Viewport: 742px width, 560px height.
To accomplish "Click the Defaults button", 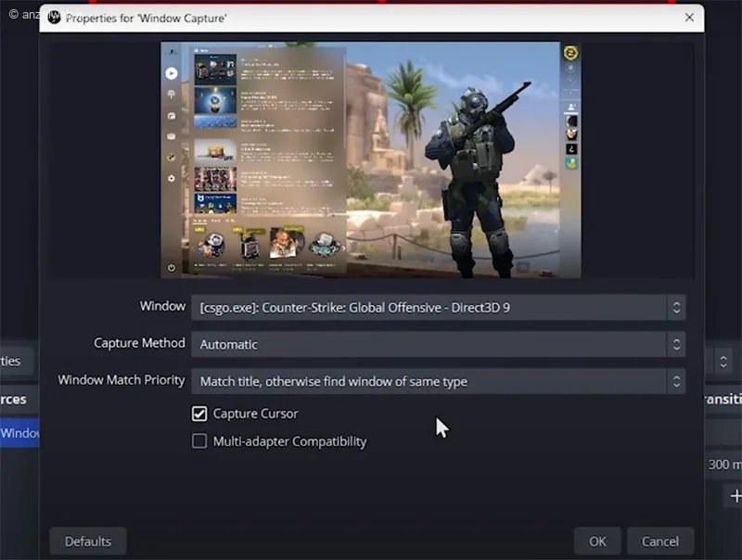I will click(x=88, y=541).
